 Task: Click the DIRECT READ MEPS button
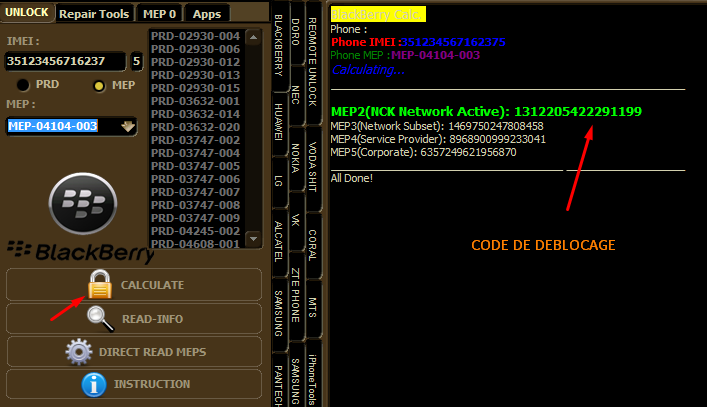[134, 352]
